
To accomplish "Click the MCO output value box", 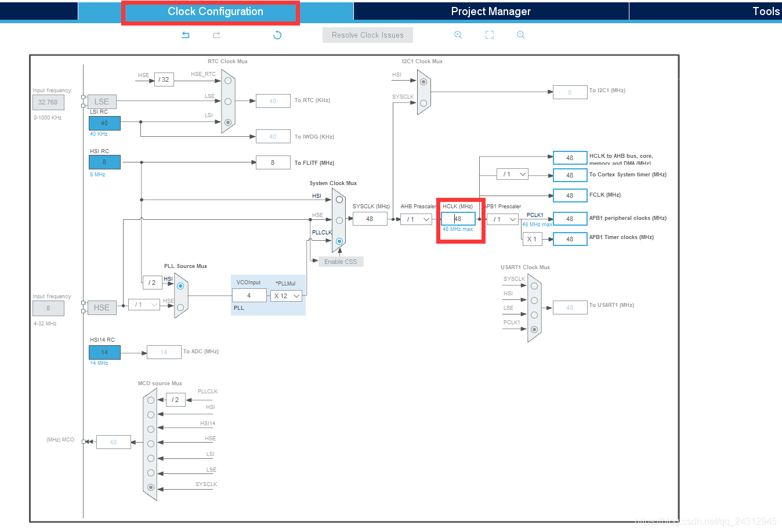I will click(x=113, y=442).
